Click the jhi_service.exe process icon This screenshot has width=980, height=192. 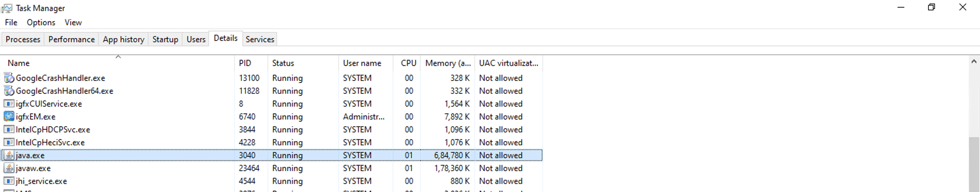(x=9, y=181)
